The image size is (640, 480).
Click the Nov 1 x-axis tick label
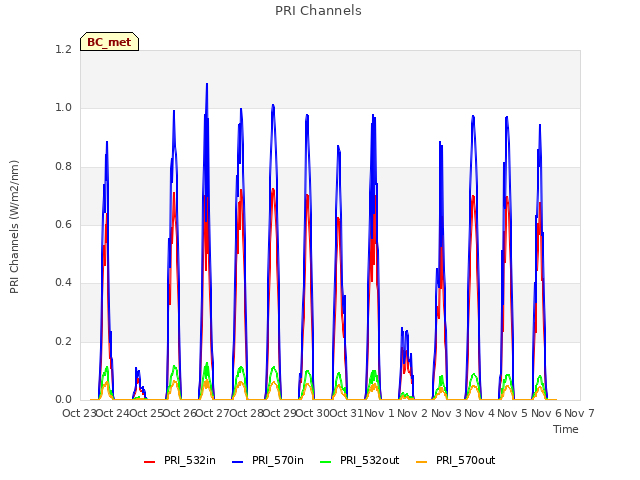[380, 413]
